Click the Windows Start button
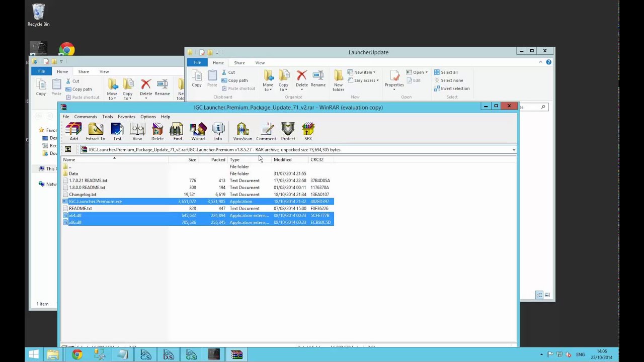The width and height of the screenshot is (644, 362). (x=33, y=354)
